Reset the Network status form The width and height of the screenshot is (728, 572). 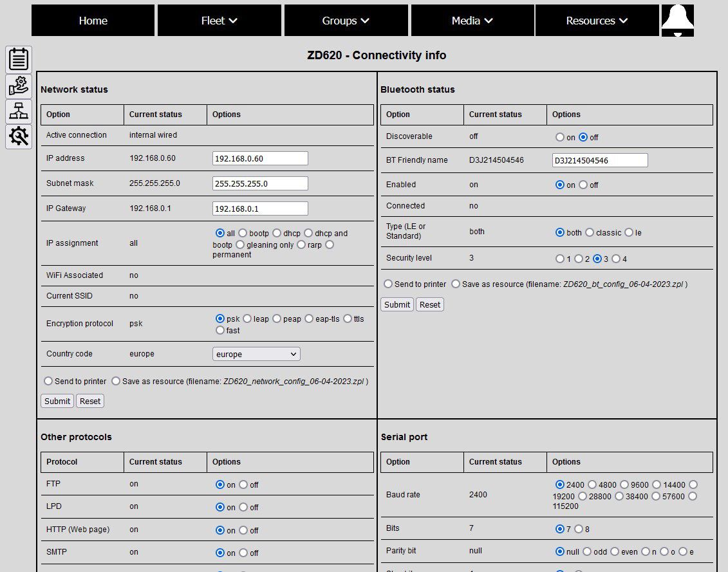click(x=90, y=401)
